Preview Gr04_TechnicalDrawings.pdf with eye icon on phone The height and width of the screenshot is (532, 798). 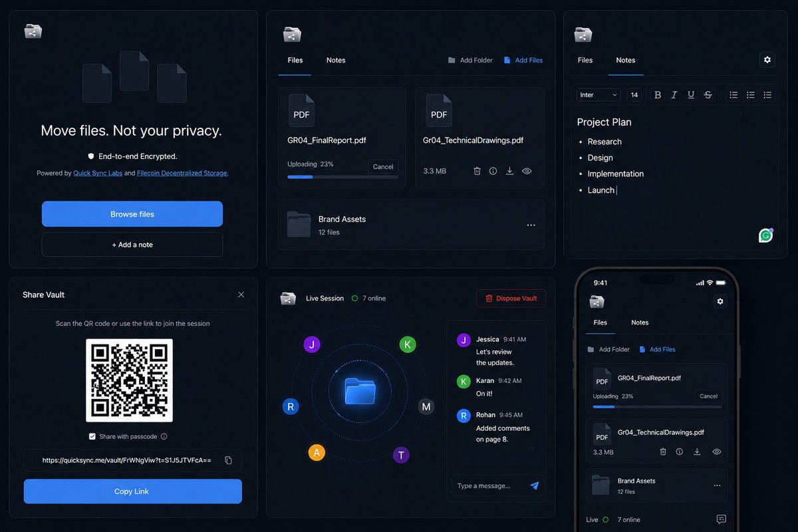(x=717, y=452)
